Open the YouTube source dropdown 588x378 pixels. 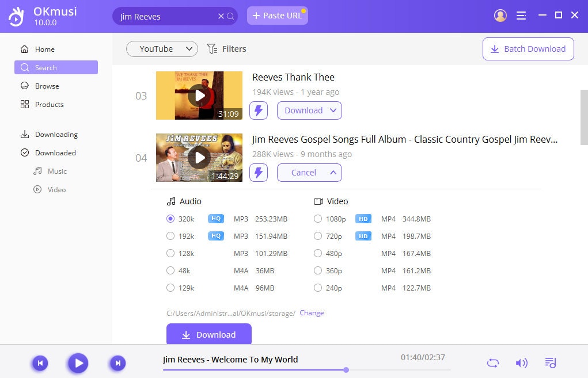(x=162, y=49)
